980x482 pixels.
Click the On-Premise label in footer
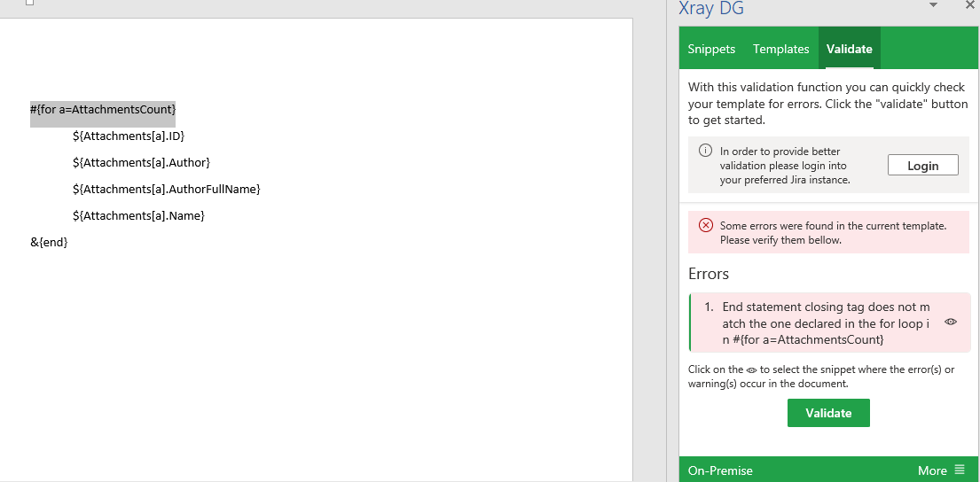click(x=720, y=470)
